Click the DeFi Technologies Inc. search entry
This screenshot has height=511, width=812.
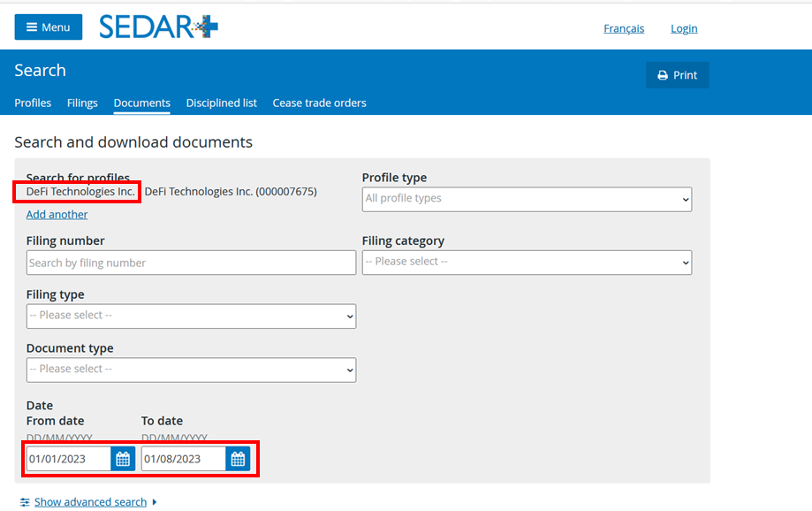(x=80, y=191)
